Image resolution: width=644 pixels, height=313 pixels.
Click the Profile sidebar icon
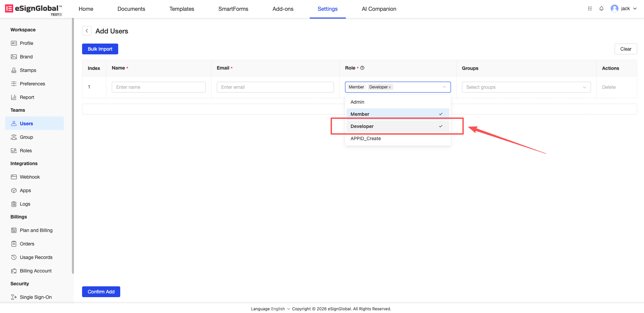[14, 43]
